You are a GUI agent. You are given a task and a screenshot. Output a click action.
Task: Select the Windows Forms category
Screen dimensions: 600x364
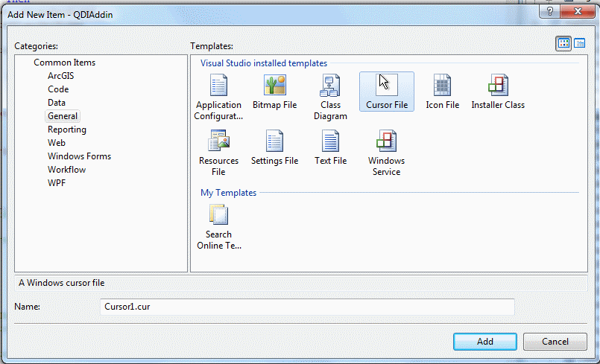tap(79, 156)
